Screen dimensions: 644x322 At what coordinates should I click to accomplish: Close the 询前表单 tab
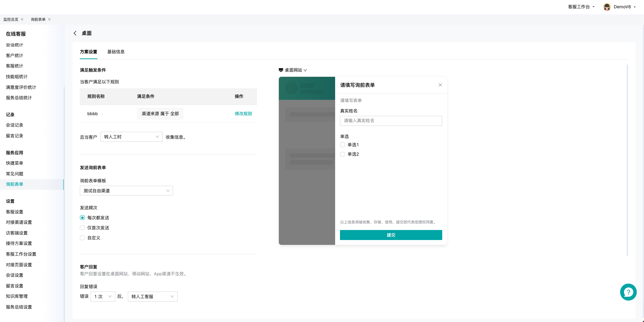click(x=49, y=19)
